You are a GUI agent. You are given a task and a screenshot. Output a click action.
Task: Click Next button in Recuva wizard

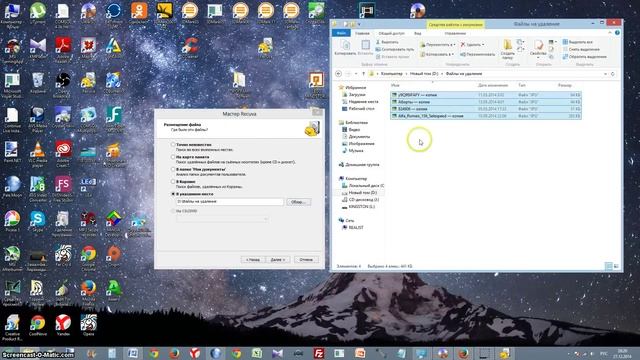click(278, 260)
